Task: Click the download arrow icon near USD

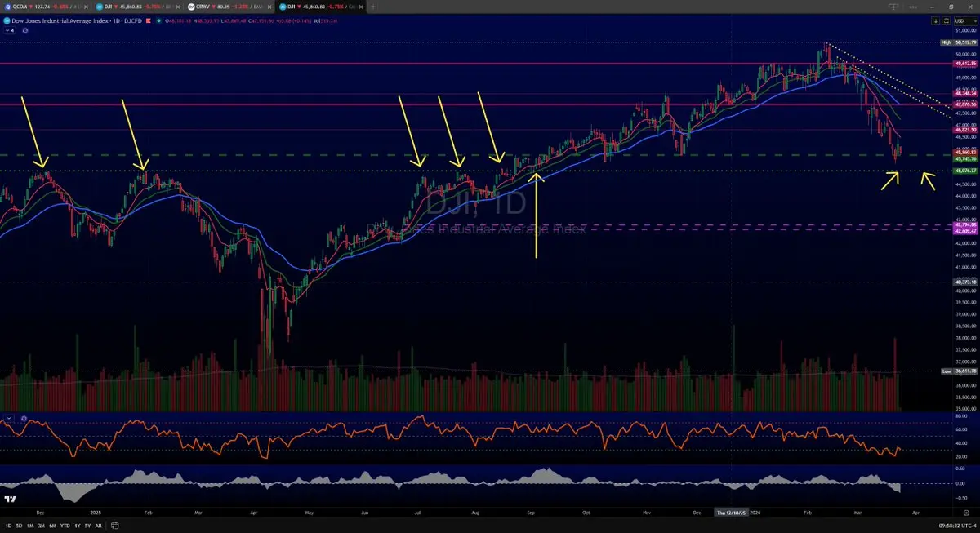Action: point(936,21)
